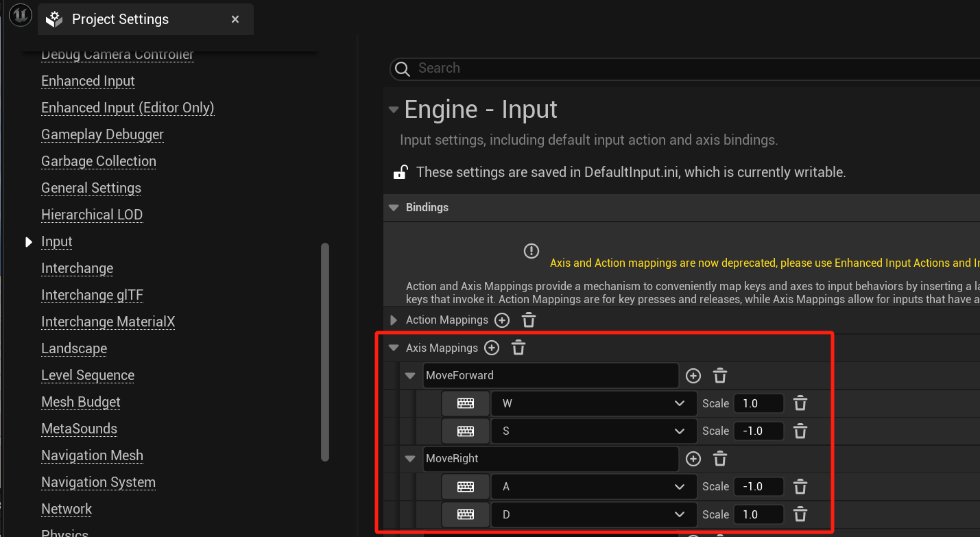Screen dimensions: 980x537
Task: Open Network settings
Action: [x=67, y=509]
